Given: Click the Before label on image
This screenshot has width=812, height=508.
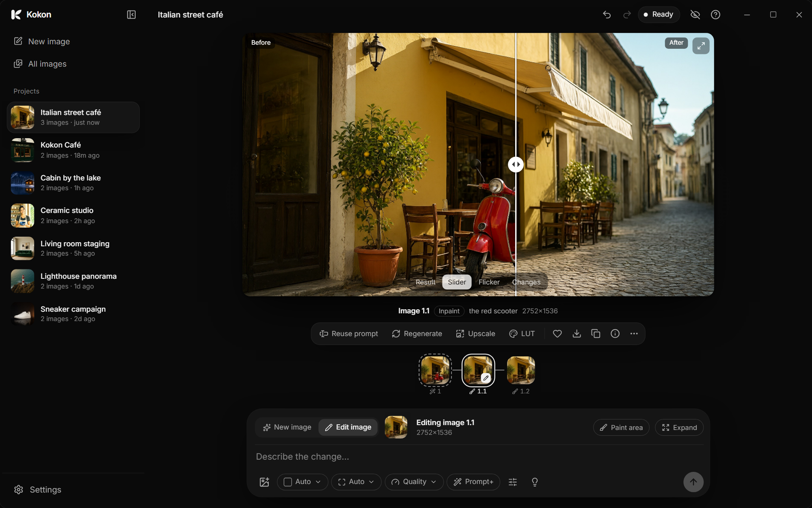Looking at the screenshot, I should point(261,43).
